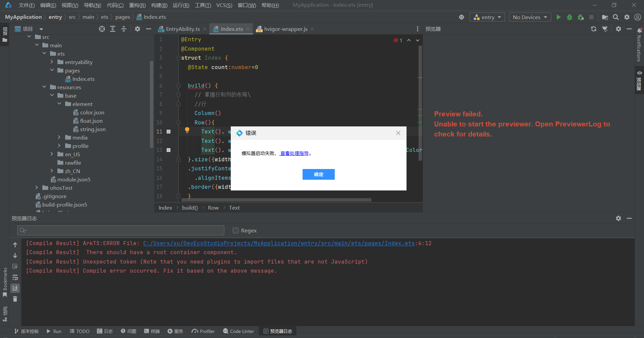This screenshot has width=644, height=338.
Task: Open the Index.ets error file path link
Action: pos(279,243)
